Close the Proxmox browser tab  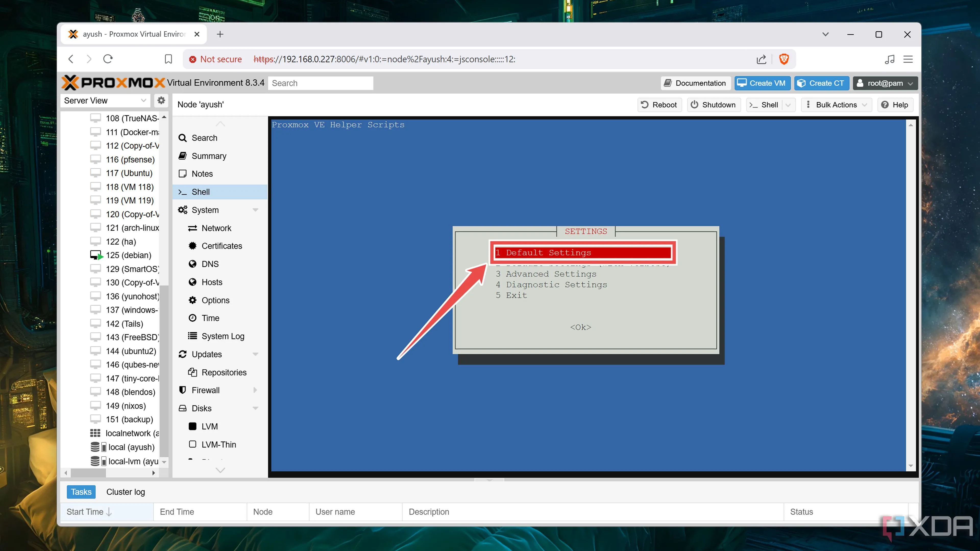[x=197, y=34]
